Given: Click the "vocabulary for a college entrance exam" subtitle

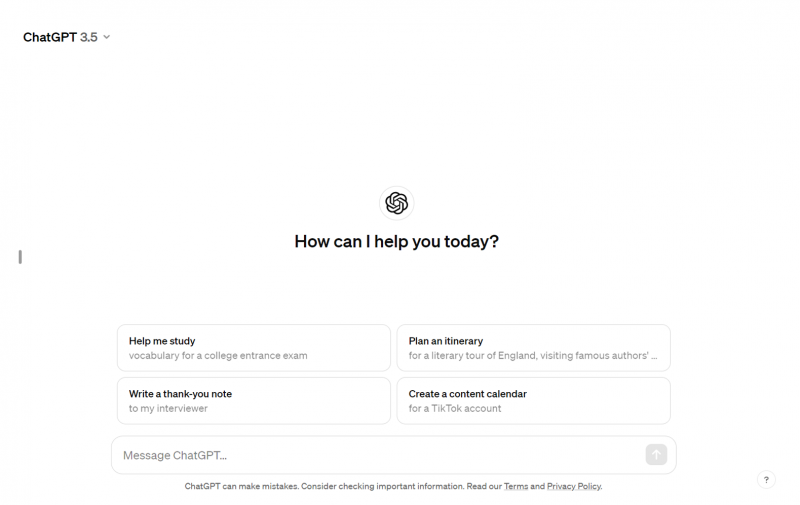Looking at the screenshot, I should coord(218,355).
